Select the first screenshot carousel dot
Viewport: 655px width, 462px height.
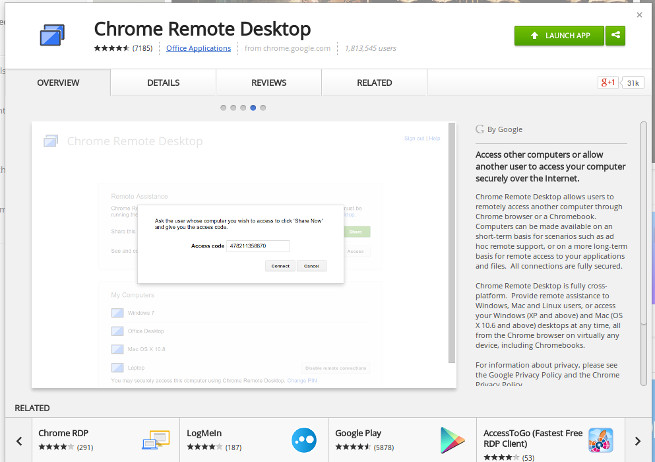pyautogui.click(x=223, y=108)
